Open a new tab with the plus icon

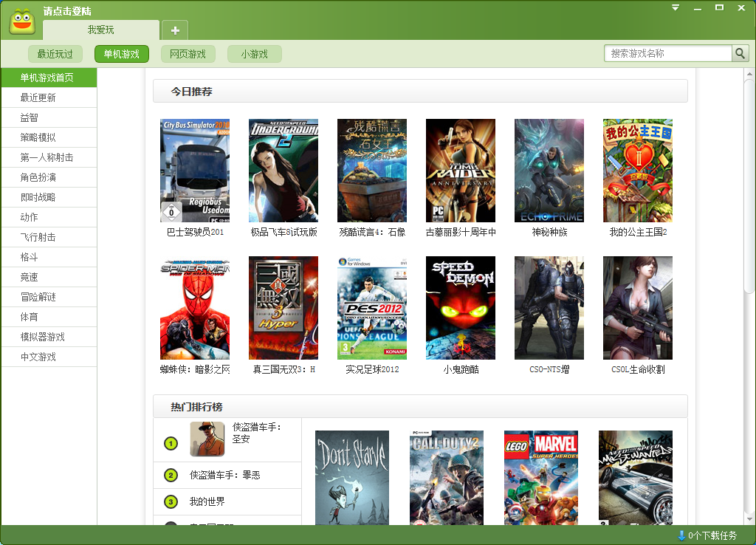point(174,30)
